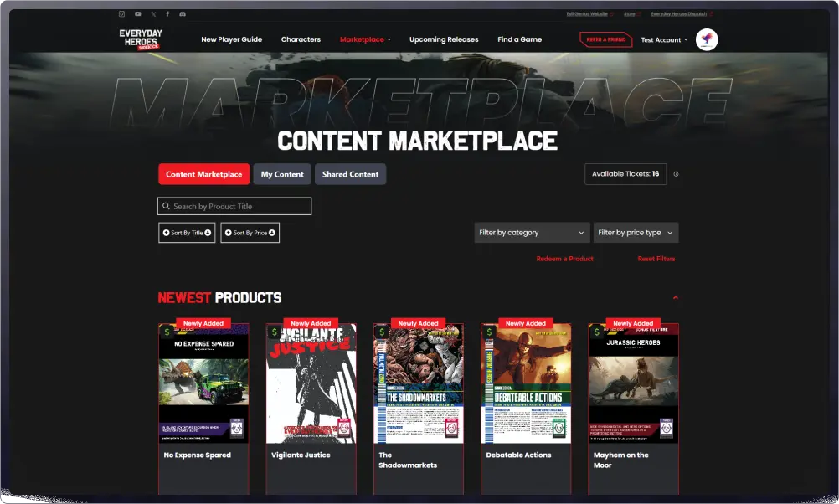Viewport: 839px width, 504px height.
Task: Open the X (Twitter) social icon
Action: coord(153,14)
